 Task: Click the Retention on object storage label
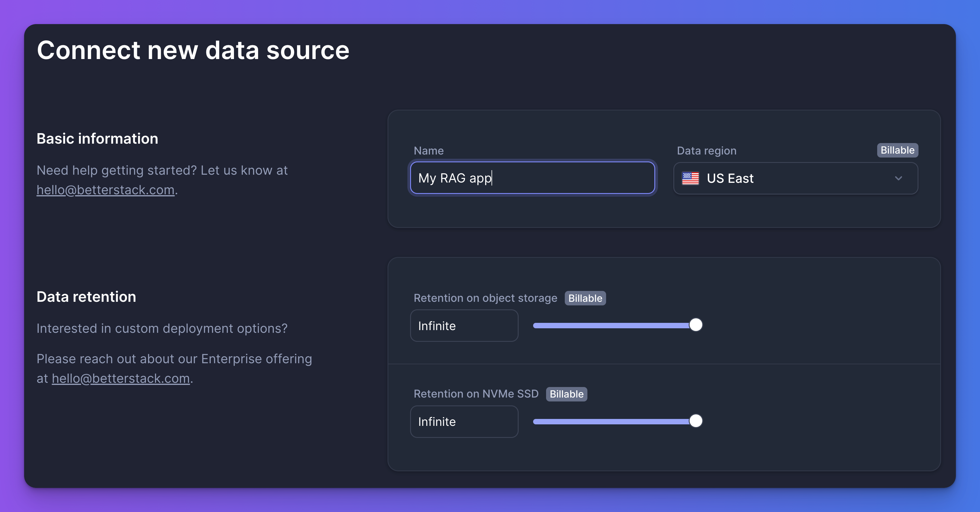coord(485,298)
